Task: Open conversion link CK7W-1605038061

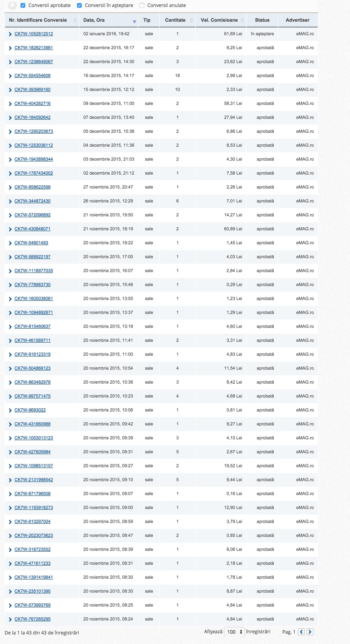Action: coord(34,298)
